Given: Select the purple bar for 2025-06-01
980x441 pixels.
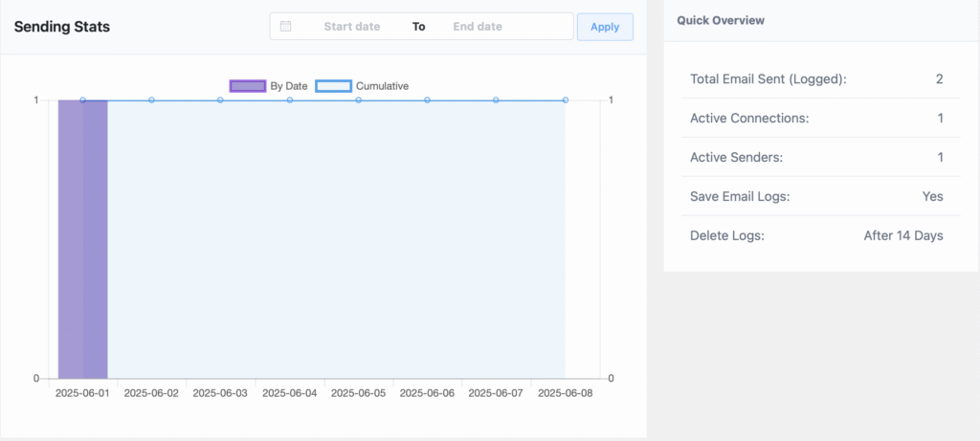Looking at the screenshot, I should [82, 239].
